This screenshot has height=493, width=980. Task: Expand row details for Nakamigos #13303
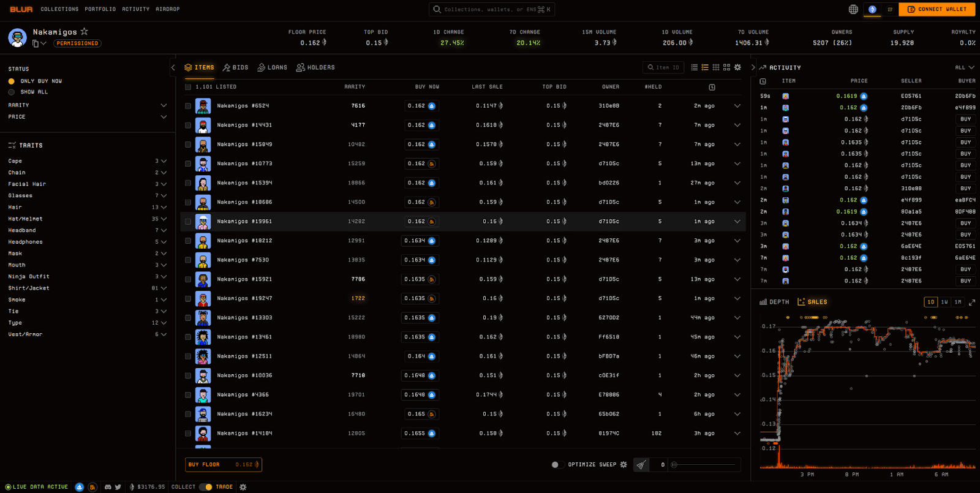[737, 318]
